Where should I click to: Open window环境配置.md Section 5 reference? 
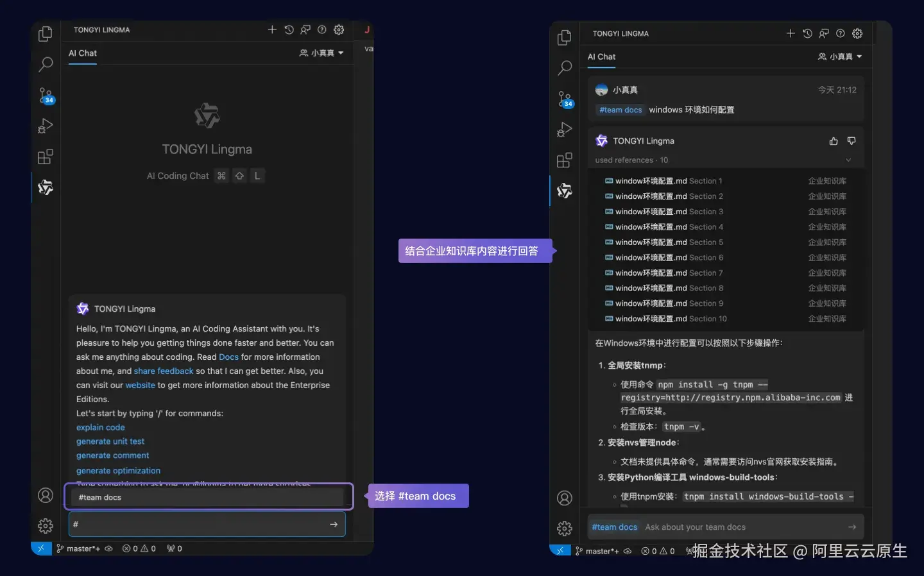pos(726,242)
